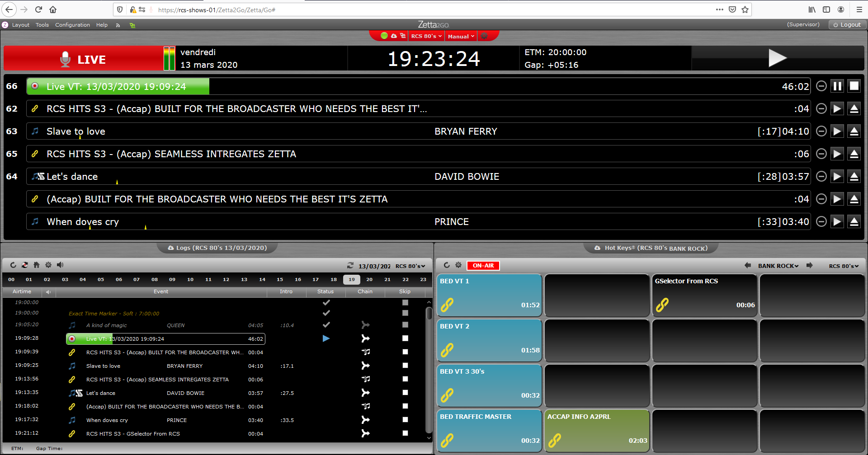Remove When doves cry with minus icon
Screen dimensions: 868x455
click(x=821, y=222)
